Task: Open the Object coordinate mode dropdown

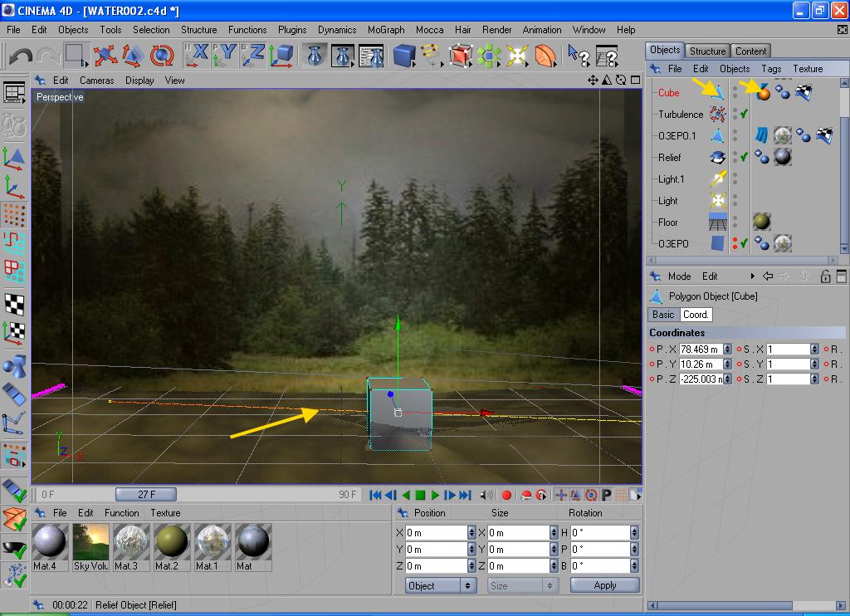Action: coord(441,585)
